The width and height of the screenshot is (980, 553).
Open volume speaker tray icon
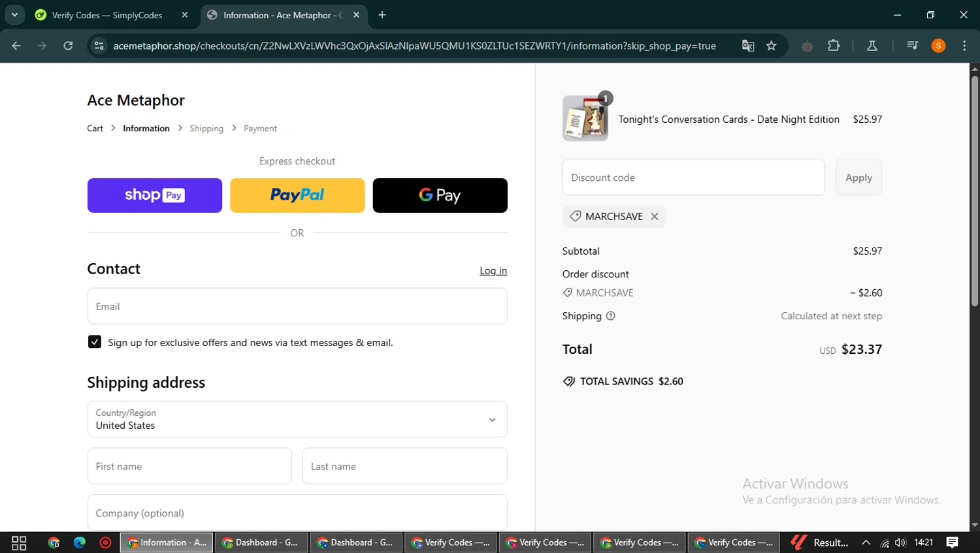[x=900, y=543]
